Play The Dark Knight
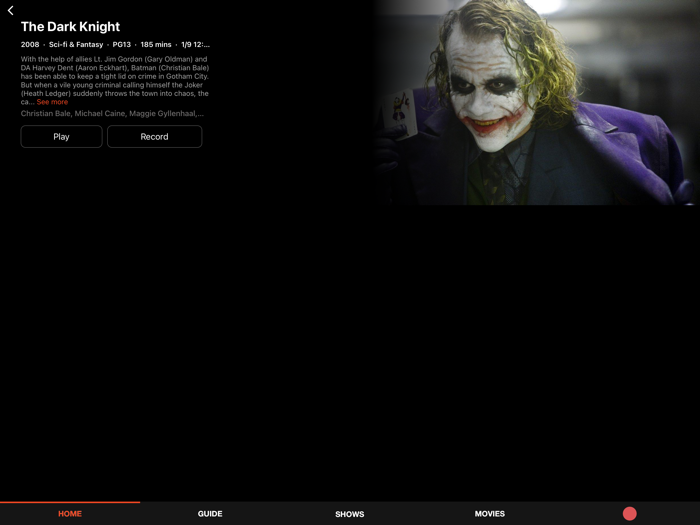Viewport: 700px width, 525px height. click(x=61, y=137)
